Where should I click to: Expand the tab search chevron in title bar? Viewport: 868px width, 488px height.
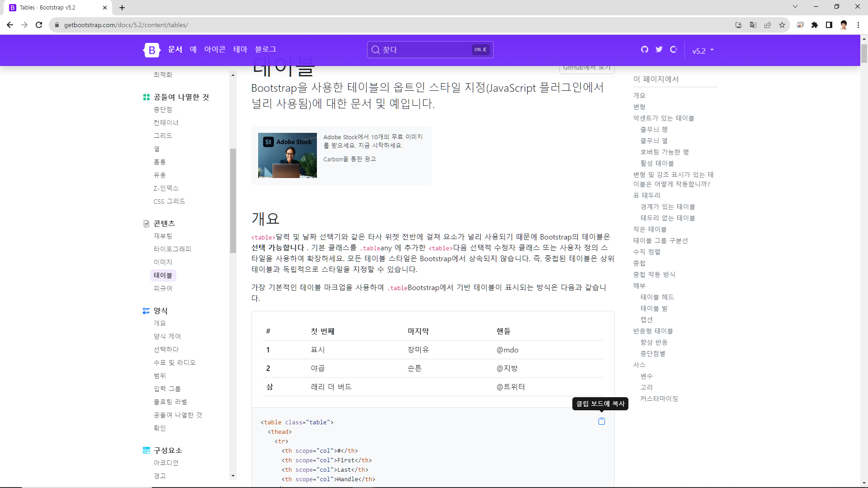coord(795,7)
